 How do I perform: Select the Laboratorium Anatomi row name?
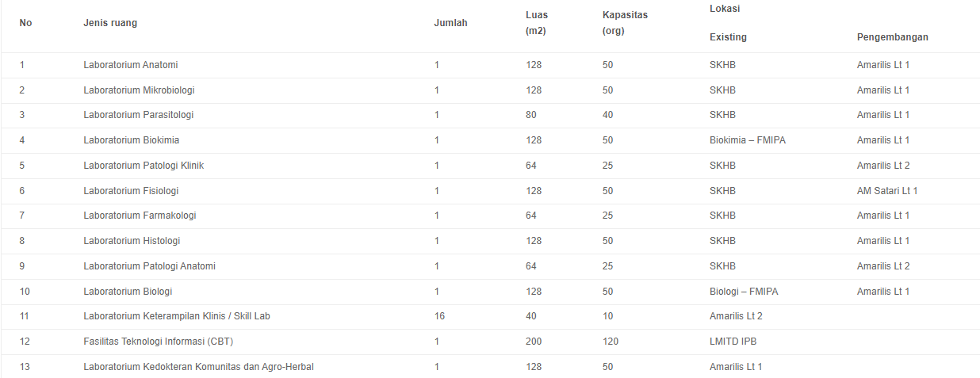tap(131, 65)
